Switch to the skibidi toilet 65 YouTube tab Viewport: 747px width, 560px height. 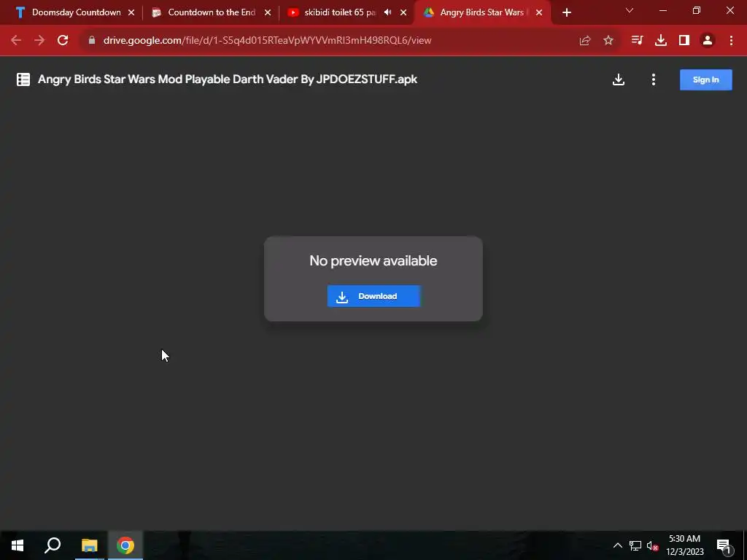tap(333, 12)
